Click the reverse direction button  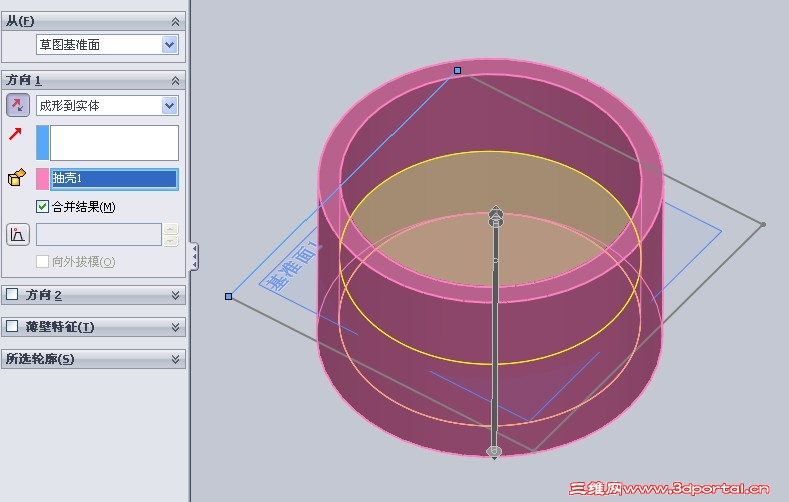[18, 105]
